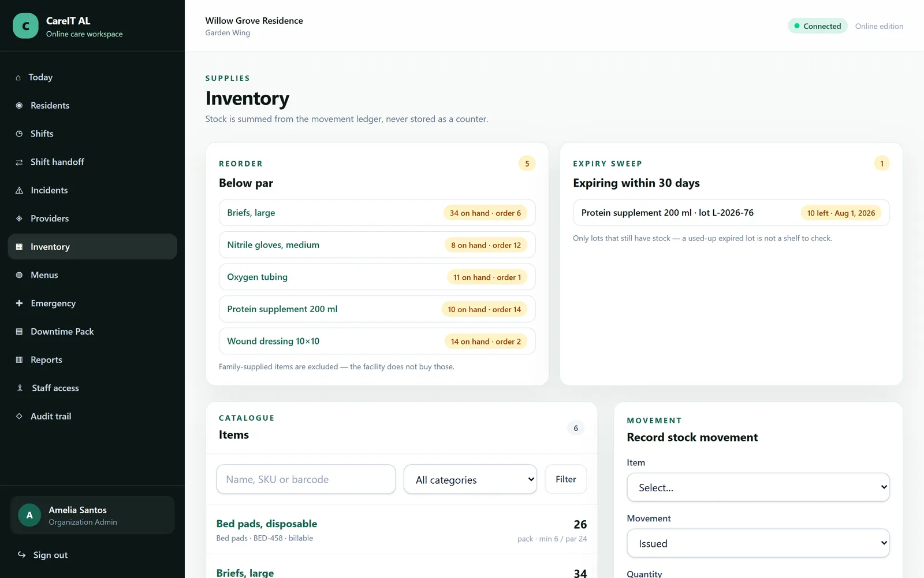The image size is (924, 578).
Task: Expand the Item Select... dropdown
Action: pyautogui.click(x=758, y=487)
